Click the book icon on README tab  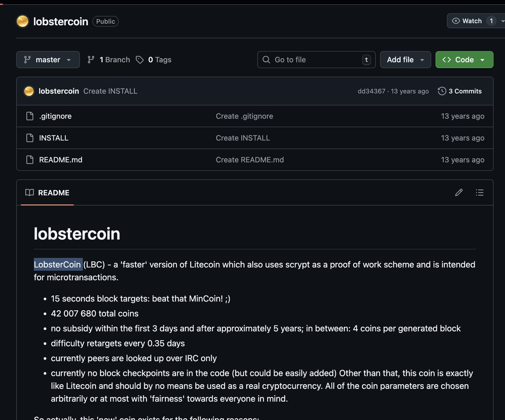29,193
